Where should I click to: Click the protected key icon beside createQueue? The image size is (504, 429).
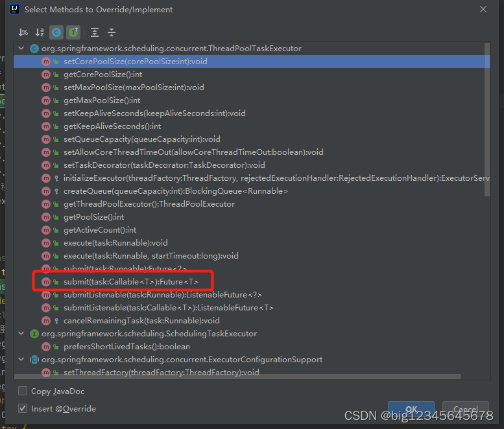(56, 191)
